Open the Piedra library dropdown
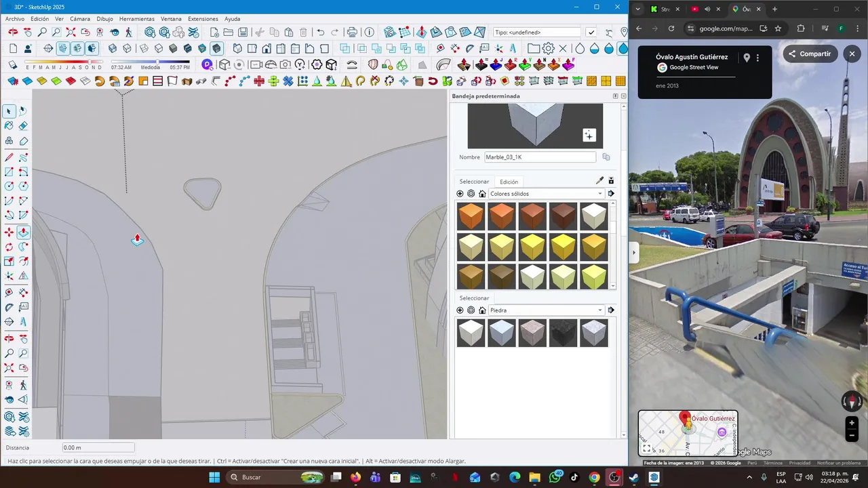The height and width of the screenshot is (488, 868). pos(546,310)
